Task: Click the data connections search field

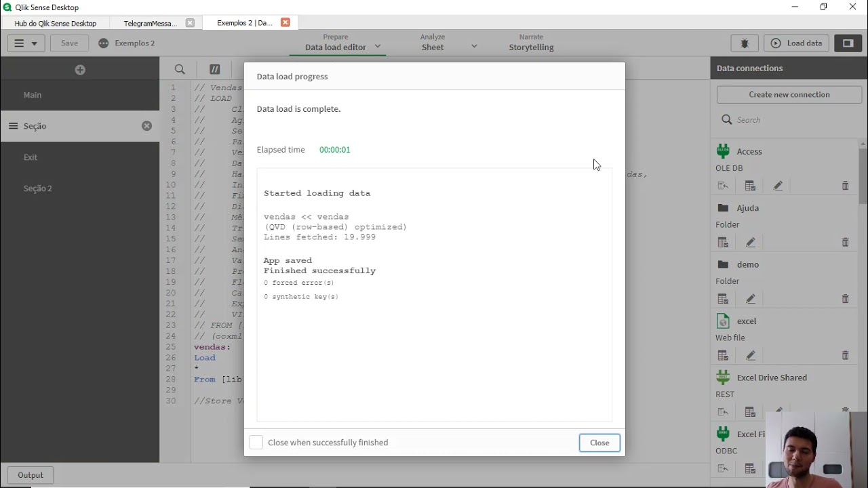Action: coord(790,120)
